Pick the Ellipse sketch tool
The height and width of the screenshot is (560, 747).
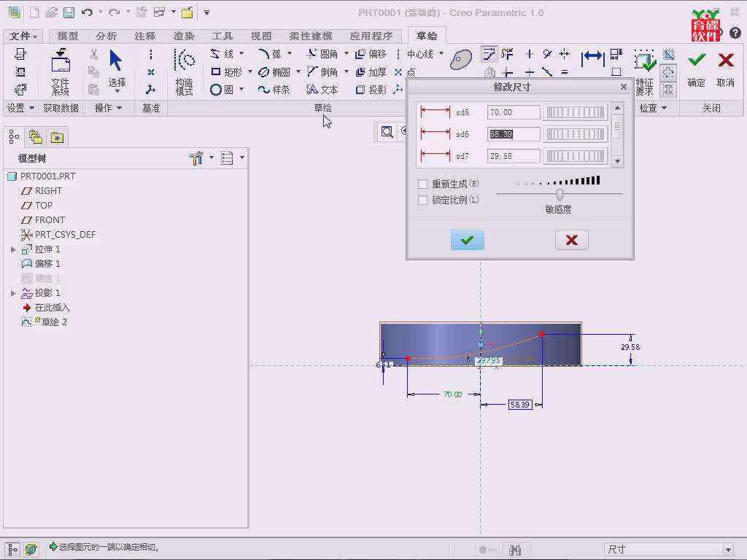tap(274, 72)
